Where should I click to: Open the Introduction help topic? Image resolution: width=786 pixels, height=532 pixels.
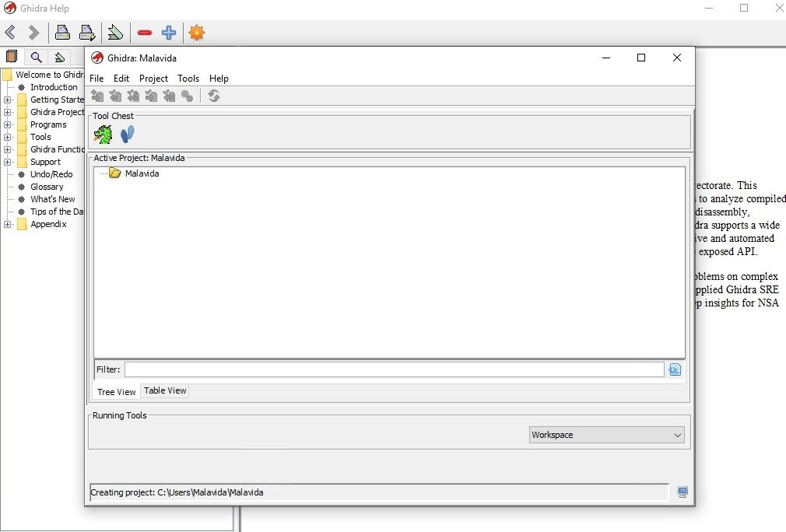click(x=54, y=87)
